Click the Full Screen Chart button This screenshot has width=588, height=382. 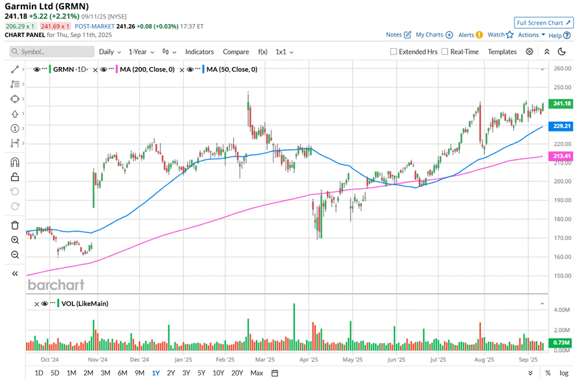click(x=543, y=23)
